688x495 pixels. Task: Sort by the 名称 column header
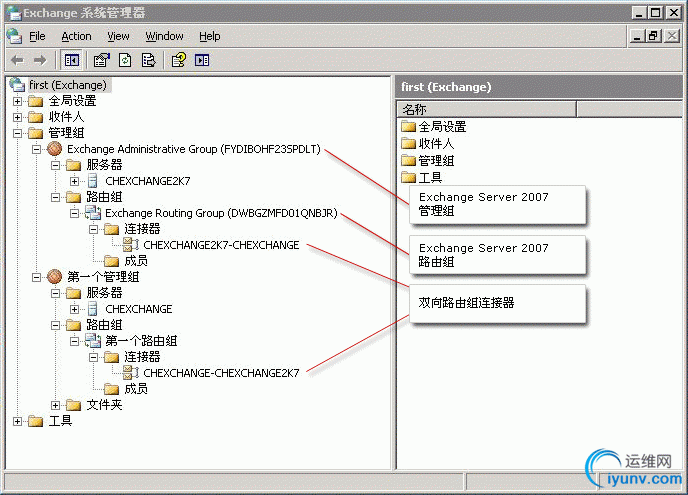coord(486,109)
